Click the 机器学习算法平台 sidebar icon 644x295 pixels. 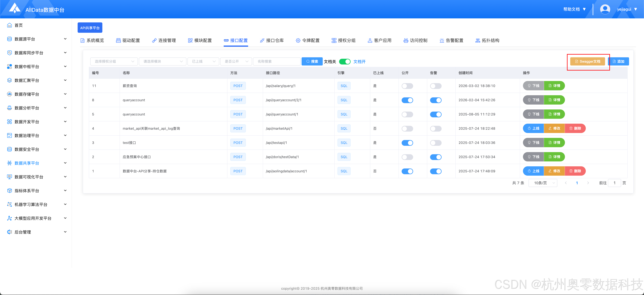click(9, 204)
